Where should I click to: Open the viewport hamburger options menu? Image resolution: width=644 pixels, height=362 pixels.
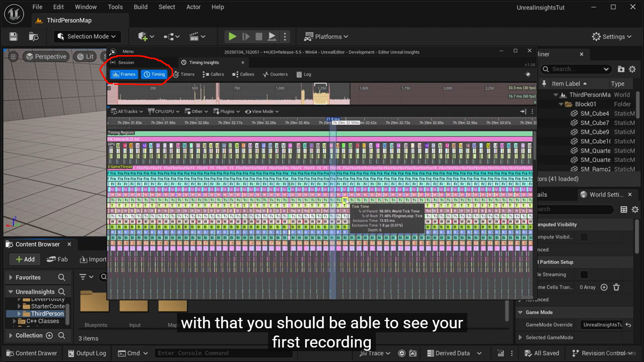click(x=13, y=57)
